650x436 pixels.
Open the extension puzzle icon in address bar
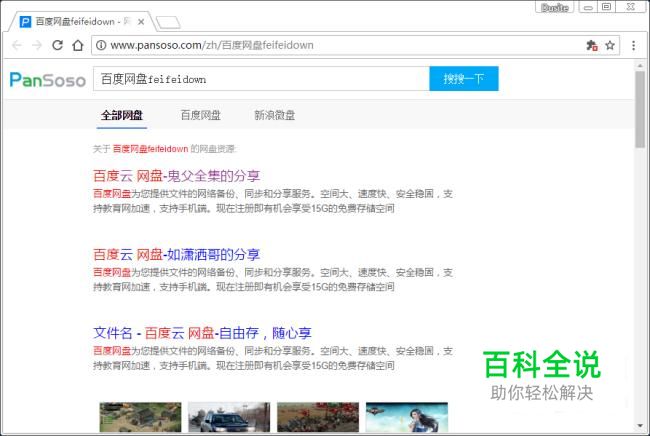click(x=592, y=45)
